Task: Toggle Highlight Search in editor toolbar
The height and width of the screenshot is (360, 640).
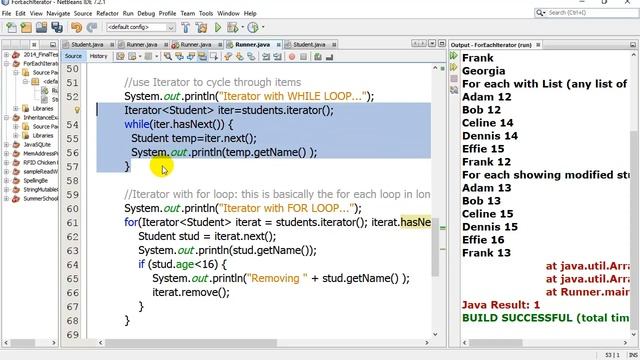Action: 202,56
